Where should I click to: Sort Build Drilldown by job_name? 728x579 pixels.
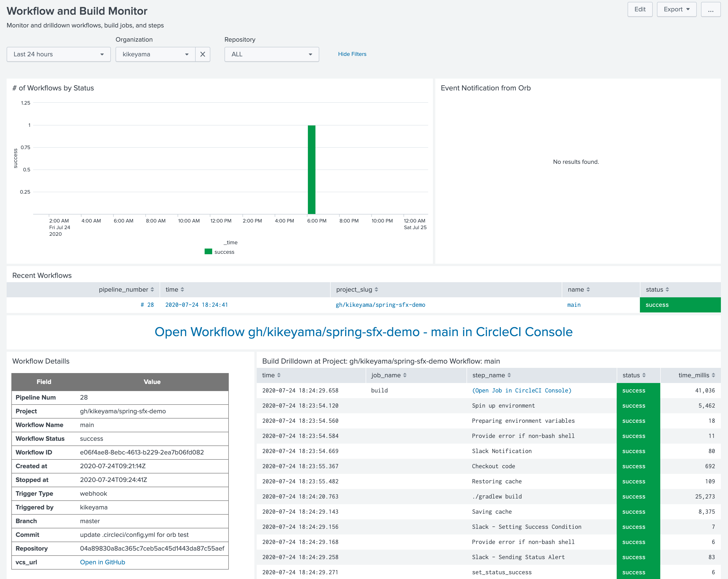389,375
